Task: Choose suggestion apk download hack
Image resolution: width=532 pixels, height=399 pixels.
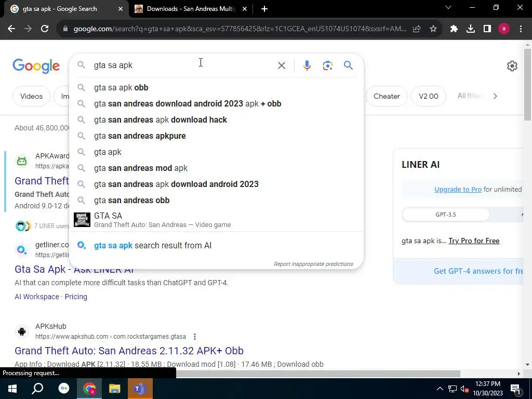Action: pyautogui.click(x=216, y=120)
